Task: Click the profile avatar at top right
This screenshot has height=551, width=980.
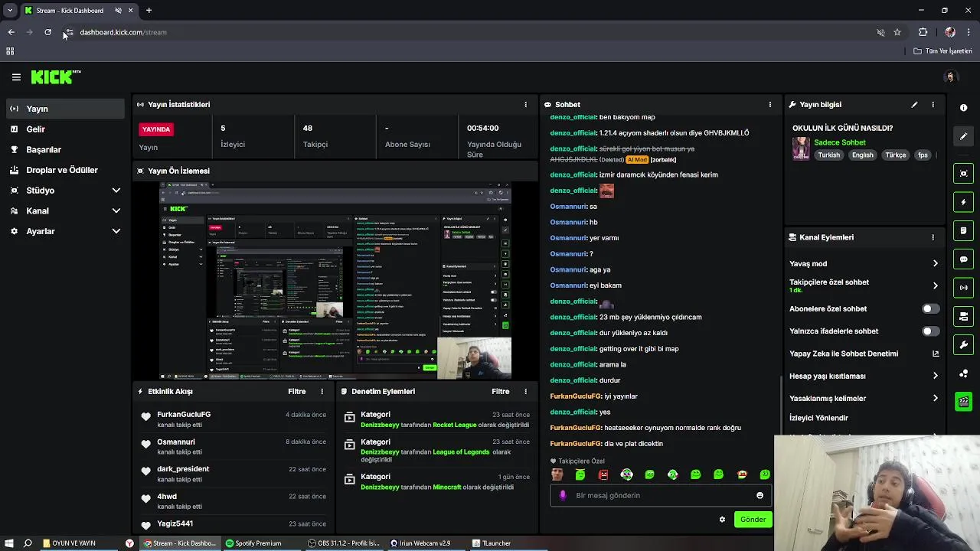Action: (950, 77)
